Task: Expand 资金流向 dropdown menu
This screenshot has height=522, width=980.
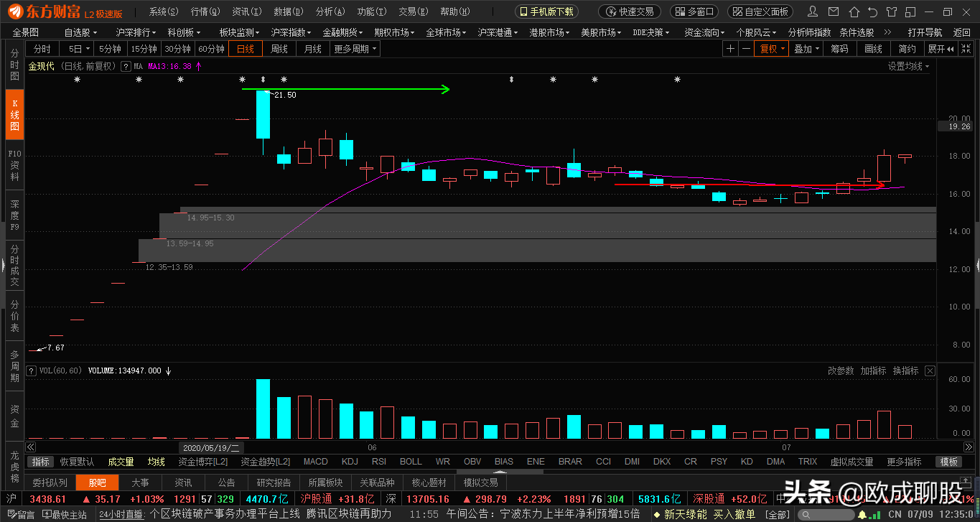Action: (x=704, y=32)
